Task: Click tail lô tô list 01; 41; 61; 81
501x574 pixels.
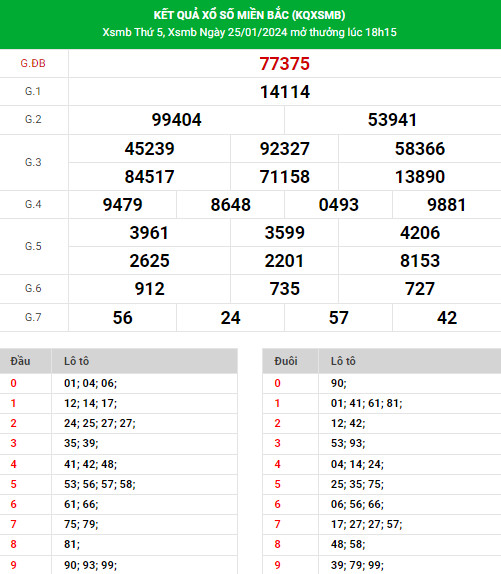Action: [x=366, y=403]
